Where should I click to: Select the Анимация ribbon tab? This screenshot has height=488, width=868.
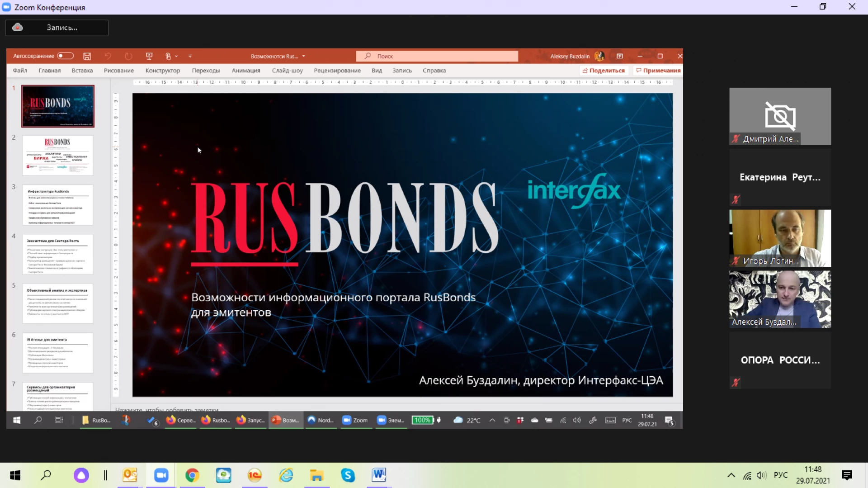246,71
